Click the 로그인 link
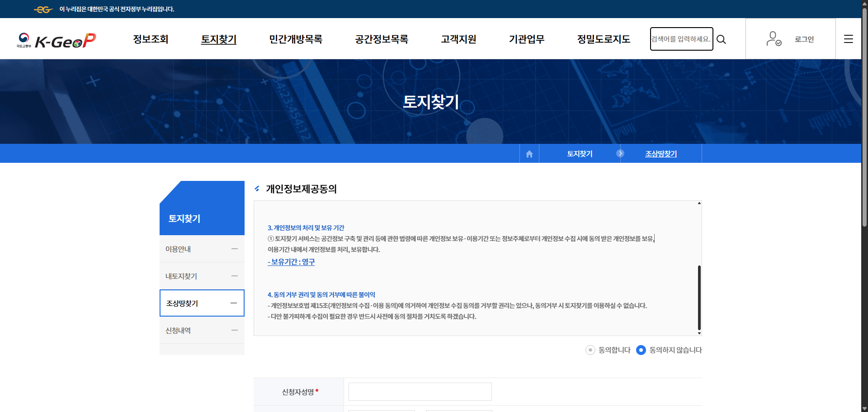This screenshot has height=412, width=868. click(804, 39)
